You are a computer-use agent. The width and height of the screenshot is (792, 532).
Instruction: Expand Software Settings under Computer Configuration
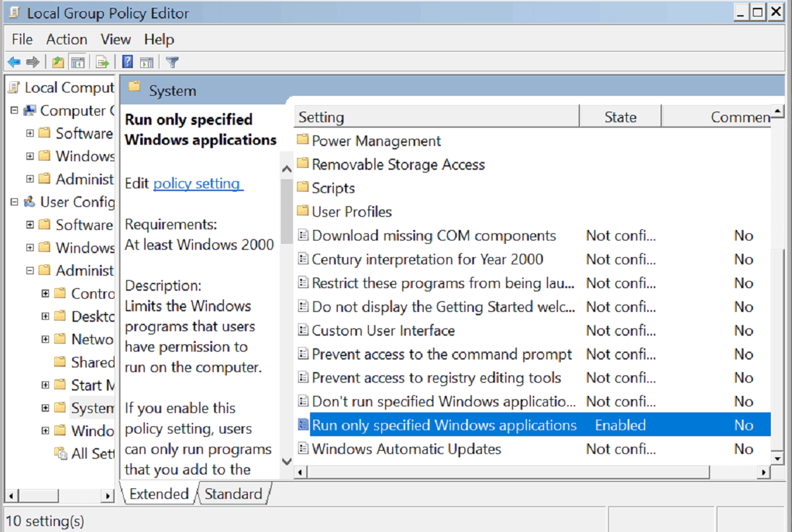(30, 133)
